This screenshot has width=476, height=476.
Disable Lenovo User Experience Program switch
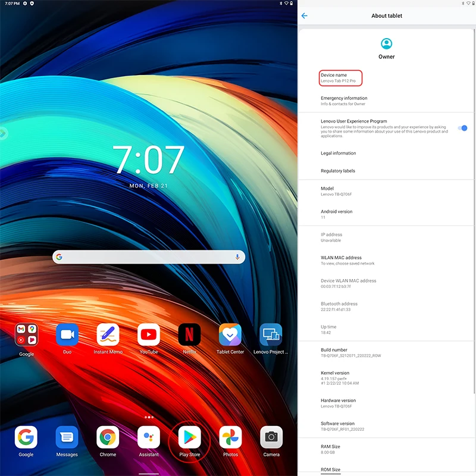(463, 128)
